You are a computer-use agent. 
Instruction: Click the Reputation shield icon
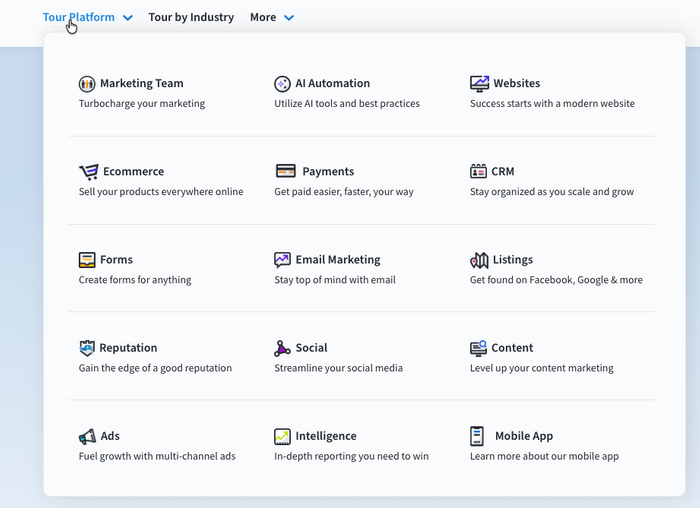(x=87, y=348)
